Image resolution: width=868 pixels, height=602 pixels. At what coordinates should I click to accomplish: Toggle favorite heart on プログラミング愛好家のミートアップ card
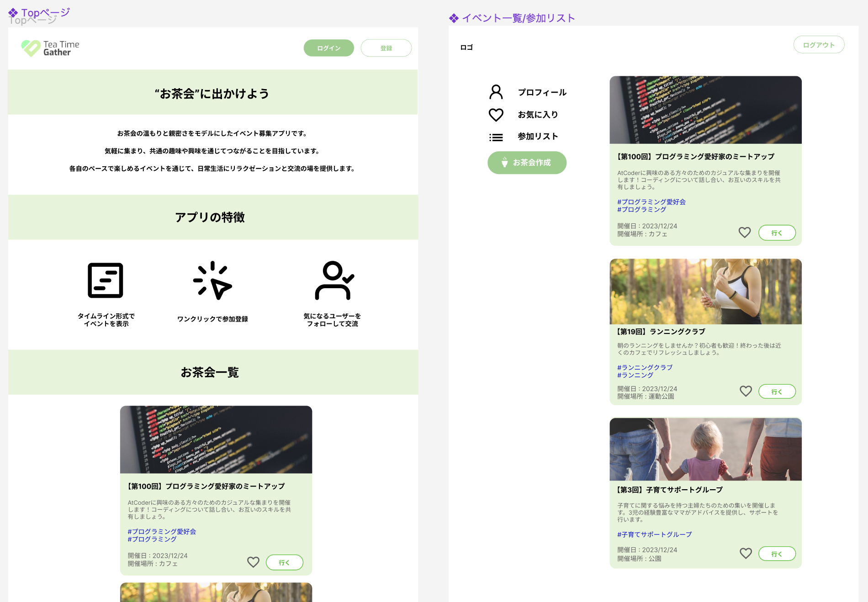[745, 232]
